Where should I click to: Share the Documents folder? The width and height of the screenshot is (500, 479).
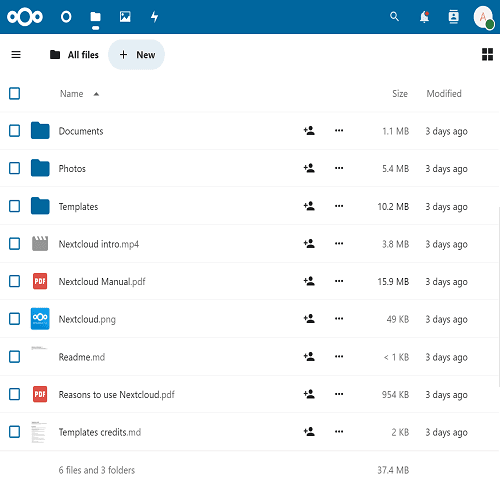pyautogui.click(x=309, y=130)
